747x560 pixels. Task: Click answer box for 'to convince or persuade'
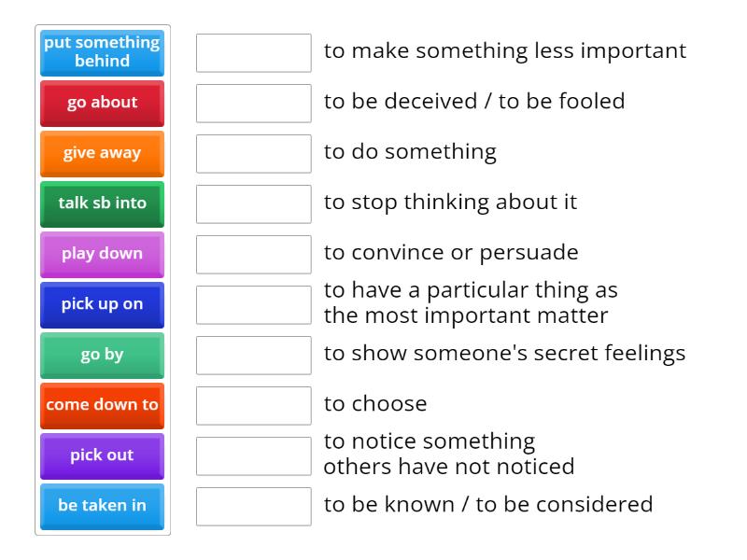253,255
